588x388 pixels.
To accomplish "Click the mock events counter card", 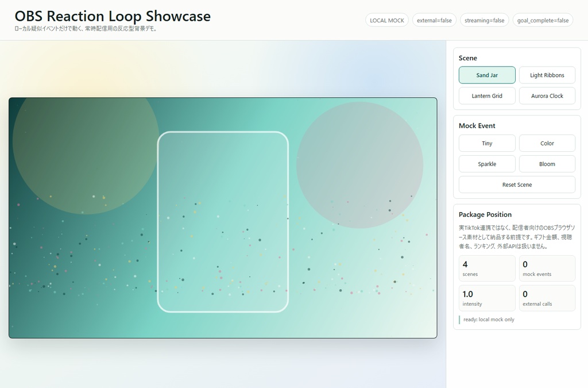I will click(547, 268).
